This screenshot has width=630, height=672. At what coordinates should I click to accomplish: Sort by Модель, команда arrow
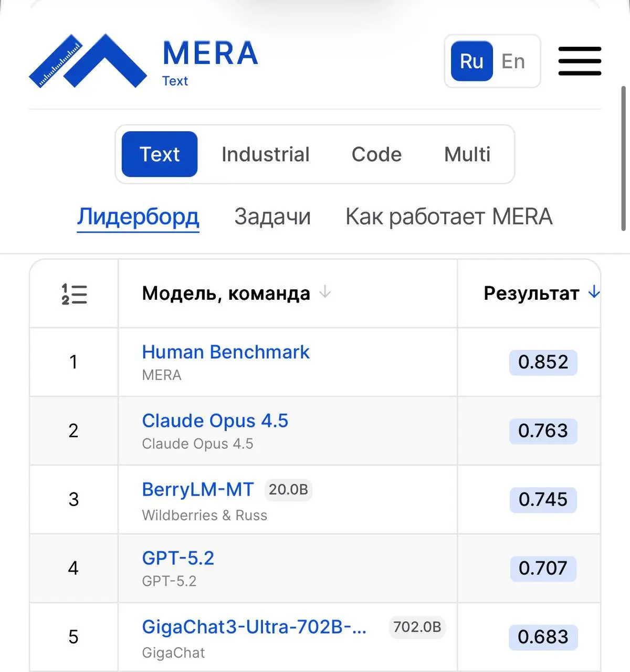point(325,291)
